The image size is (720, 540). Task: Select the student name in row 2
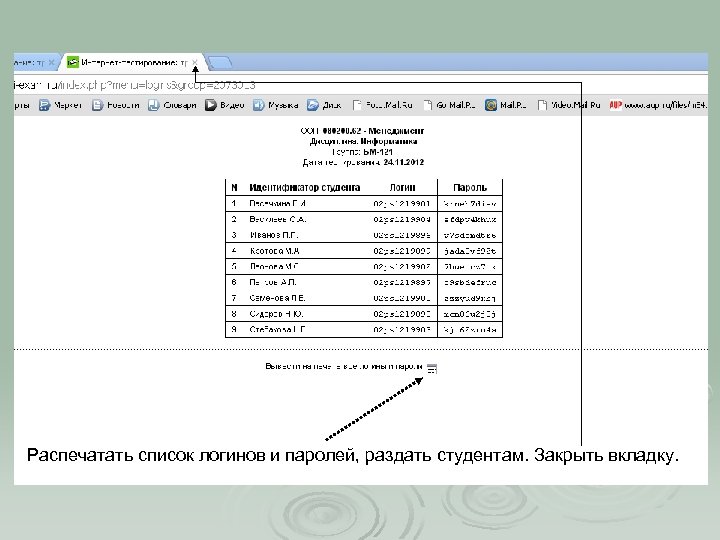278,219
